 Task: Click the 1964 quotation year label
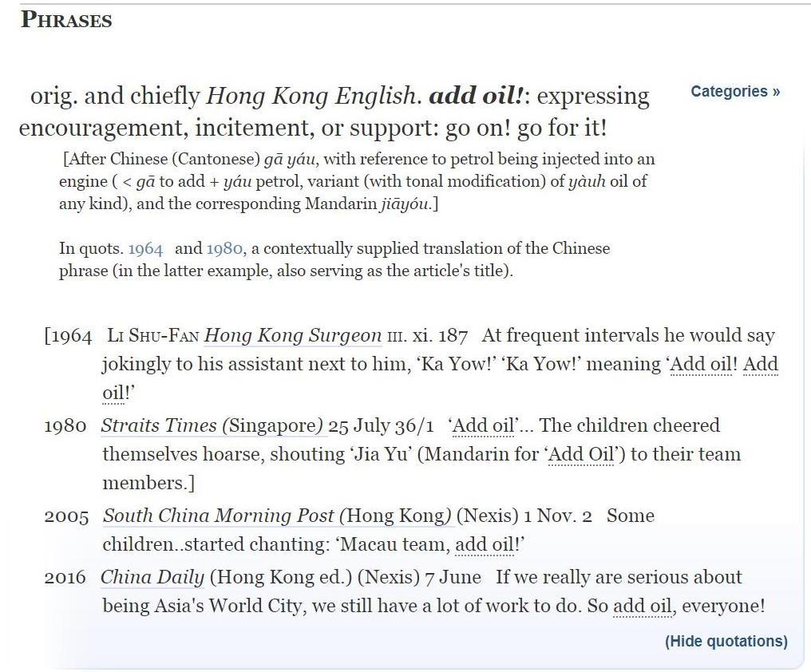tap(73, 335)
